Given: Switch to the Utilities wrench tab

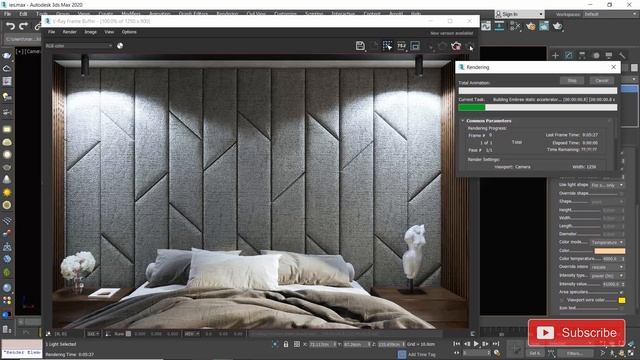Looking at the screenshot, I should coord(622,55).
